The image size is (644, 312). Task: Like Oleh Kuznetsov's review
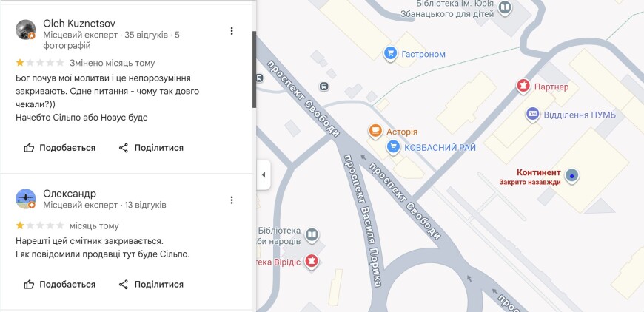tap(60, 148)
